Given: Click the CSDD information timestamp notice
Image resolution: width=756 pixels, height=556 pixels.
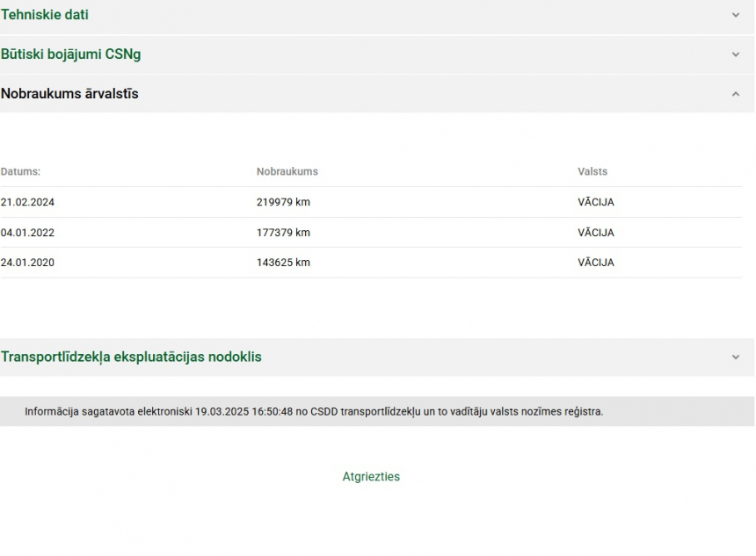Looking at the screenshot, I should pos(314,412).
